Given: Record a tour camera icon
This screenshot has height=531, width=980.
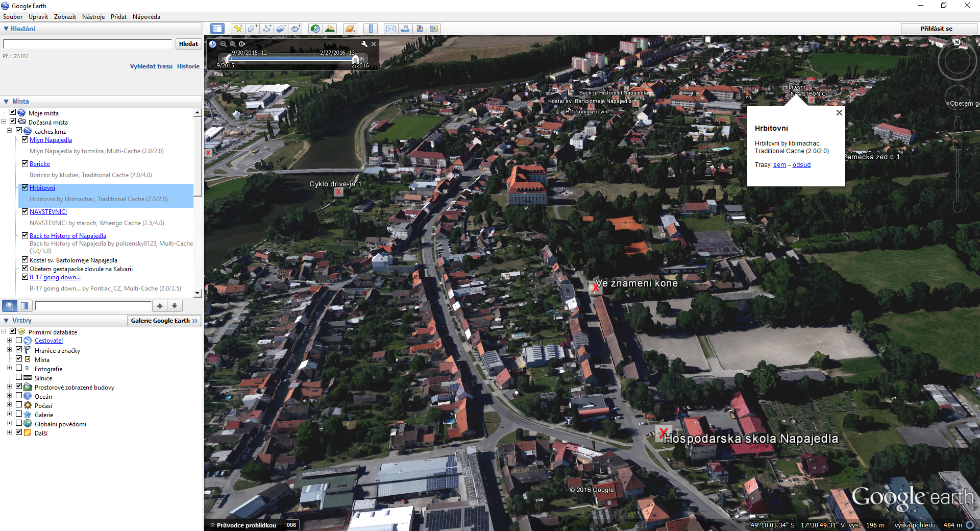Looking at the screenshot, I should click(x=296, y=29).
